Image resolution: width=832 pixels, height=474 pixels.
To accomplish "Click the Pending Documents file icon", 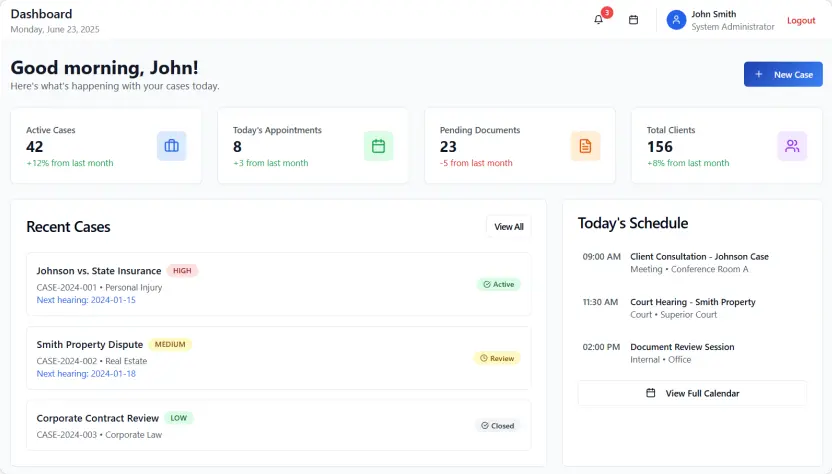I will (585, 146).
